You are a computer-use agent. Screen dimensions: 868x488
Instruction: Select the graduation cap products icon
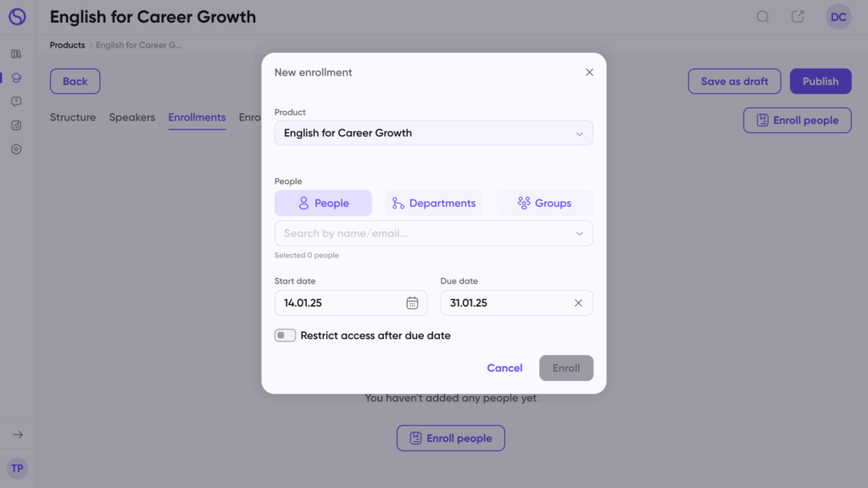16,78
